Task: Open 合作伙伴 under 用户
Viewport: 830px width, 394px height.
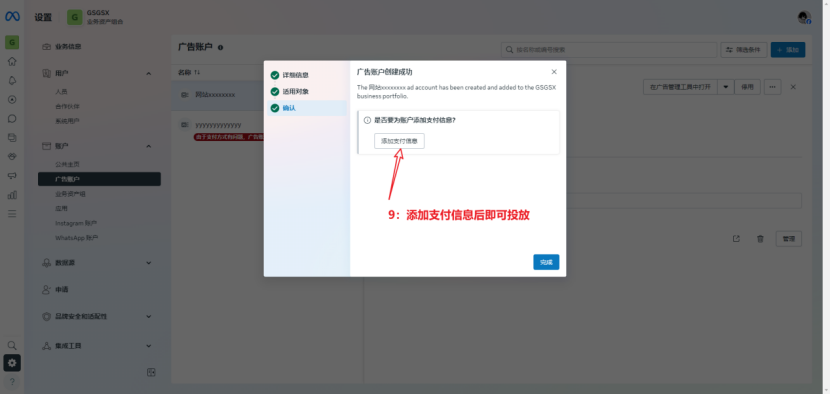Action: pyautogui.click(x=67, y=106)
